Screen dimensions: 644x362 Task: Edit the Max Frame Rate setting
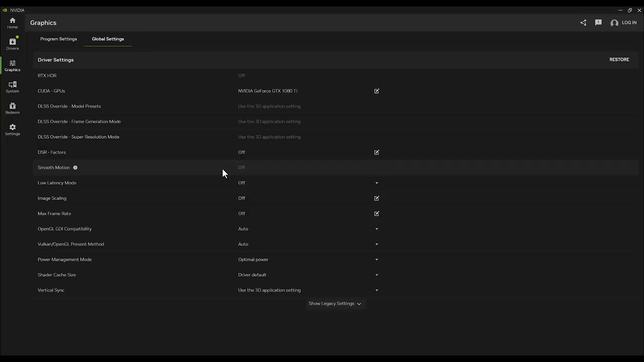click(x=376, y=214)
